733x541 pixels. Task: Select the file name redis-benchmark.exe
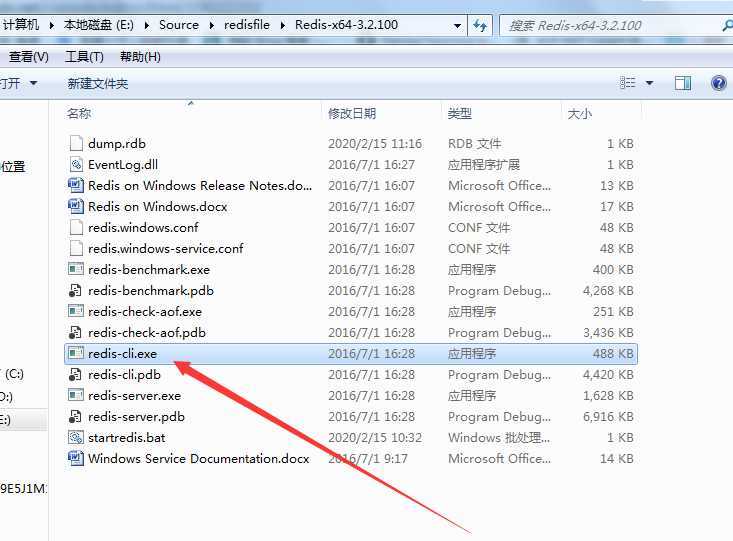[x=149, y=269]
